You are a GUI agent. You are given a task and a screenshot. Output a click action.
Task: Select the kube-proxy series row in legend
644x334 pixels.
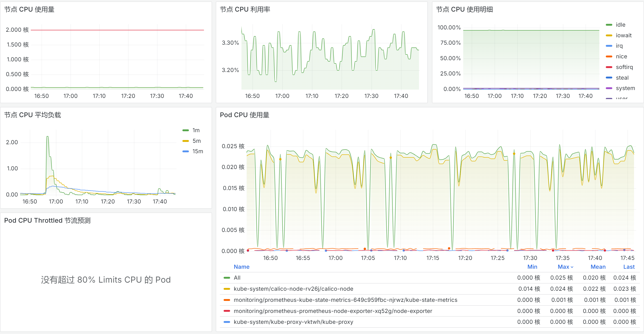tap(293, 322)
